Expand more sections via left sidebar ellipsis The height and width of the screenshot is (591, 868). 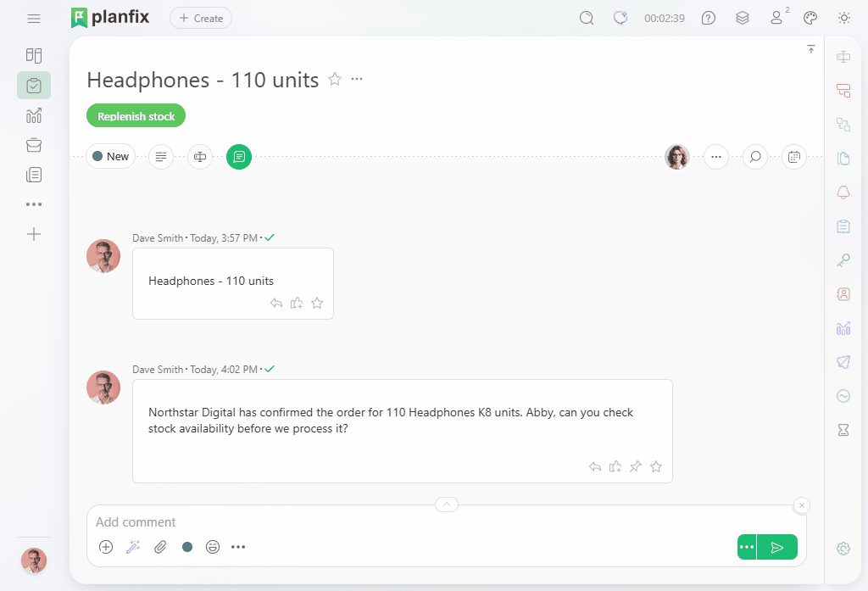point(34,204)
